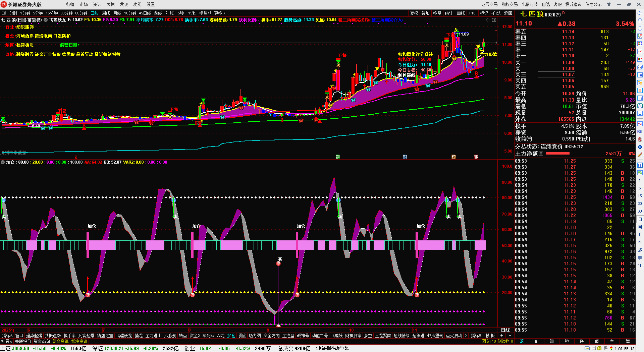Click the satellite dish connection status icon
The image size is (644, 352).
coord(606,349)
